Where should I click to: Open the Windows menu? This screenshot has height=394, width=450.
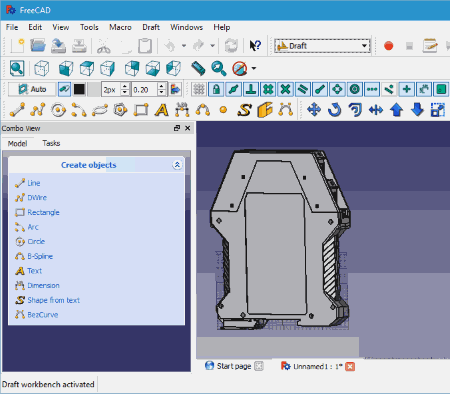click(x=186, y=27)
